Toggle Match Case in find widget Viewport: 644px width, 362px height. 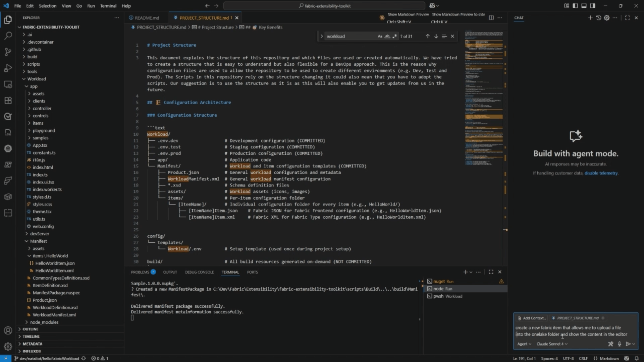point(380,36)
